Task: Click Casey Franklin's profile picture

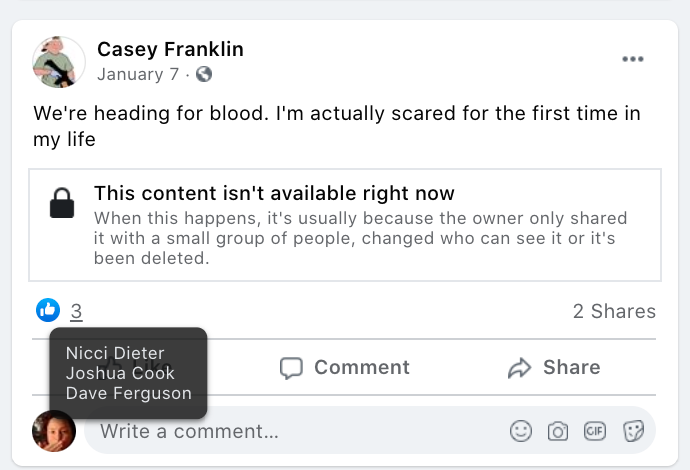Action: coord(59,62)
